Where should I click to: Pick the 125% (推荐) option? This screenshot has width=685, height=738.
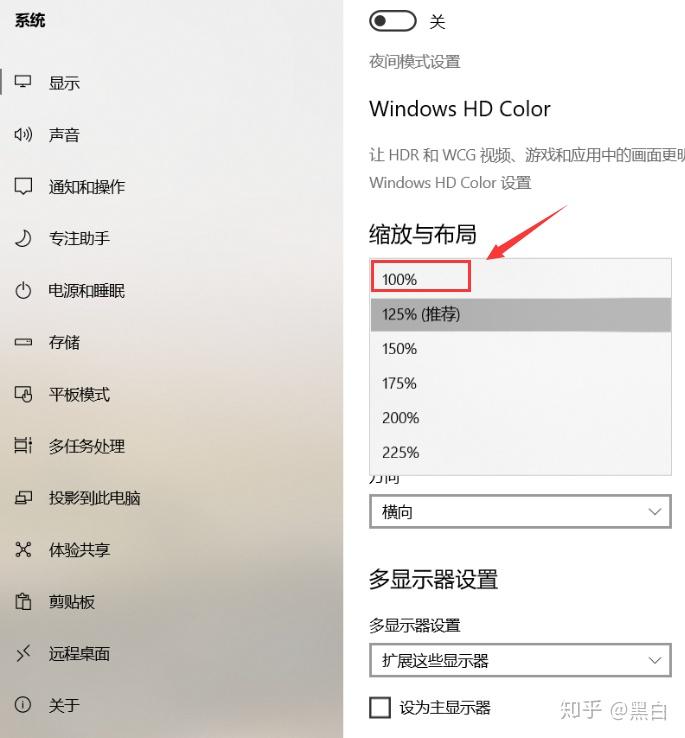(x=520, y=314)
